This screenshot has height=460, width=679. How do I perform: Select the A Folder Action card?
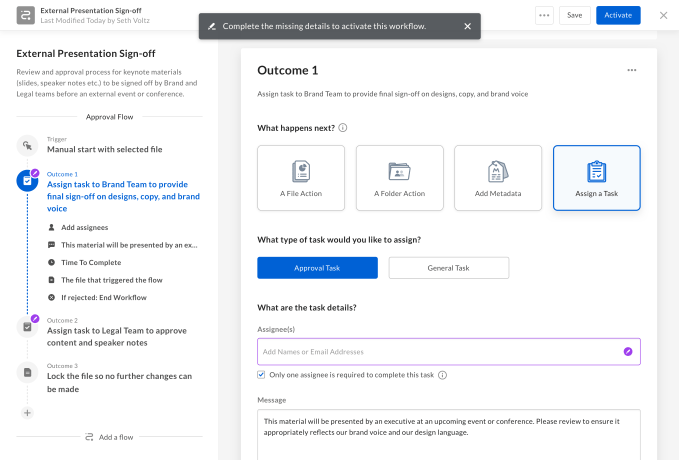point(399,178)
